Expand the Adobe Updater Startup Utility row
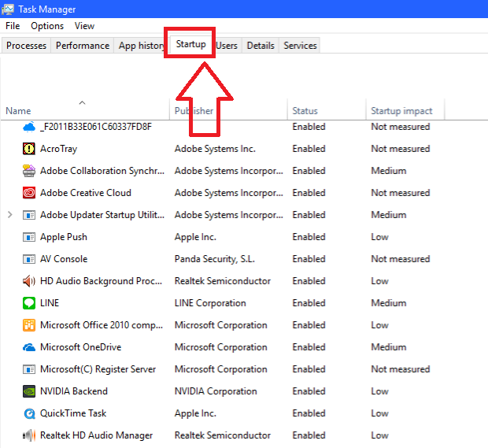 [x=10, y=215]
